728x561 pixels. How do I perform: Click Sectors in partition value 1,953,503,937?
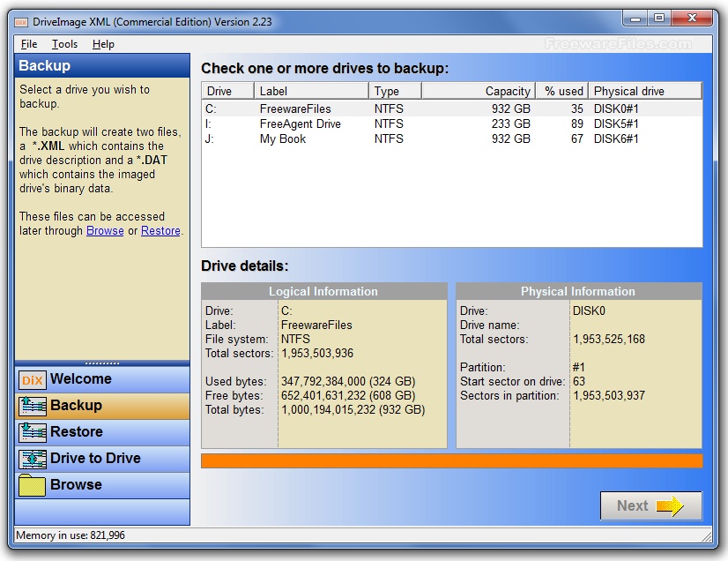coord(609,395)
